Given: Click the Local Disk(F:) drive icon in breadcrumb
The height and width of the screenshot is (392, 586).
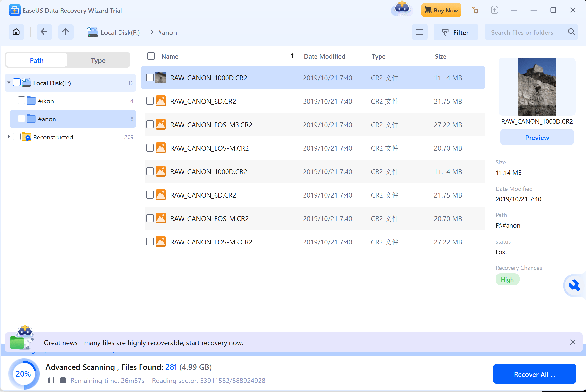Looking at the screenshot, I should pos(92,32).
